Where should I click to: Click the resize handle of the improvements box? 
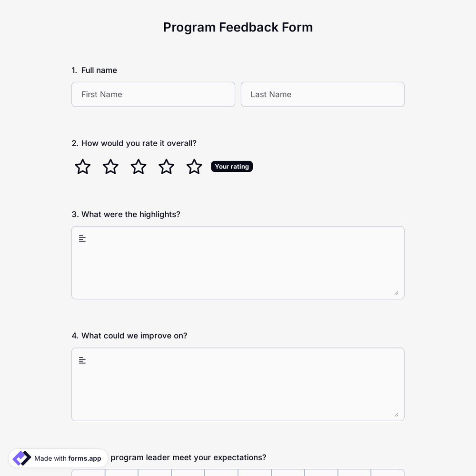397,415
